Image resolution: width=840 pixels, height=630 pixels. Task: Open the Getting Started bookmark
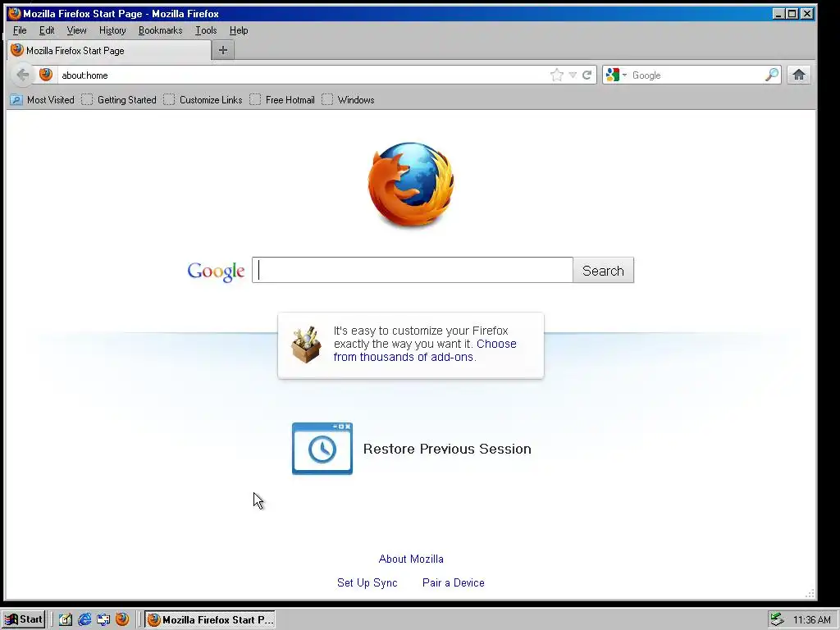click(x=119, y=99)
